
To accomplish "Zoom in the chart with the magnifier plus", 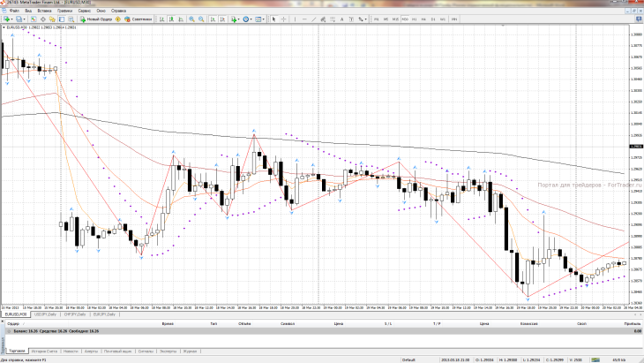I will tap(191, 19).
